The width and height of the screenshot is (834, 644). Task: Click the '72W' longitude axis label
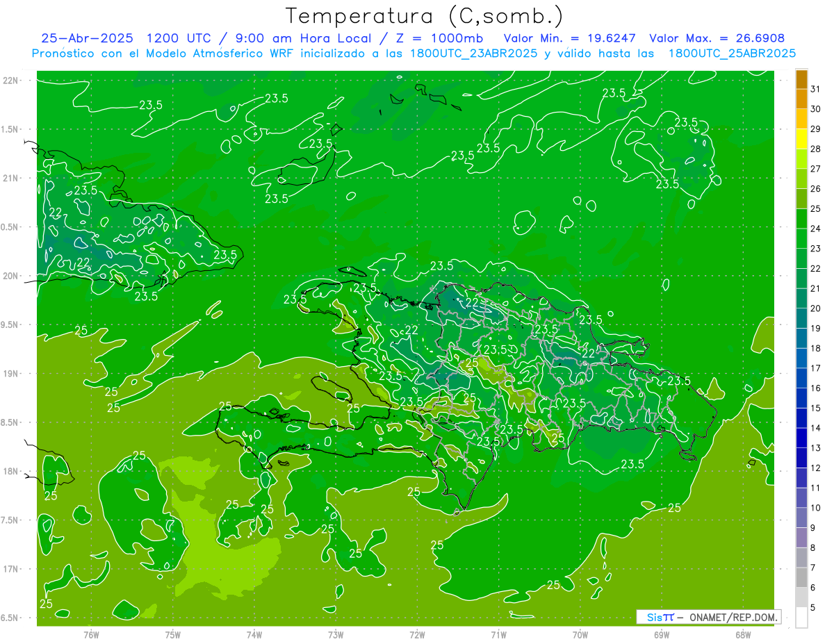click(x=418, y=635)
